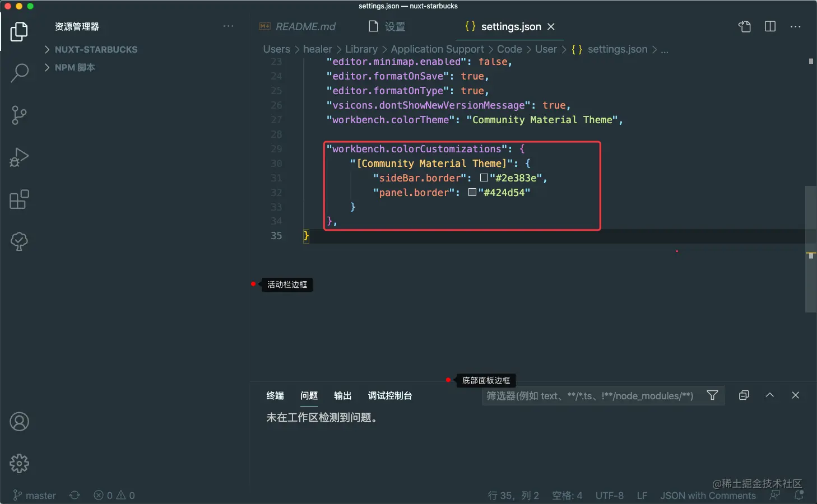
Task: Open the Accounts menu icon
Action: pyautogui.click(x=19, y=422)
